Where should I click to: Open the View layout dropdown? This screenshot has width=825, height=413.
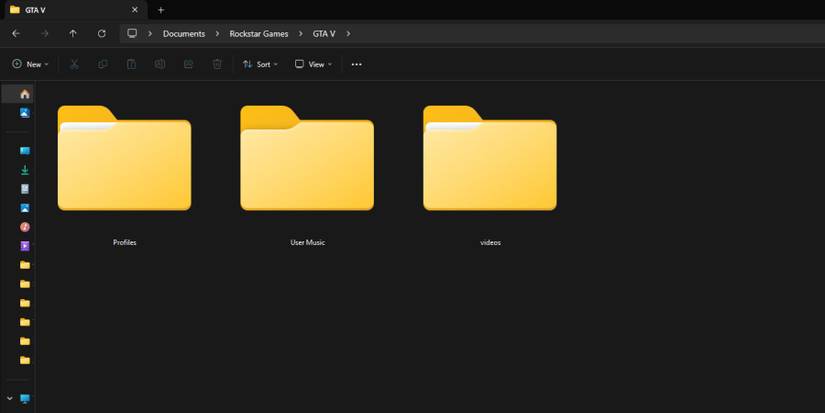(x=313, y=64)
